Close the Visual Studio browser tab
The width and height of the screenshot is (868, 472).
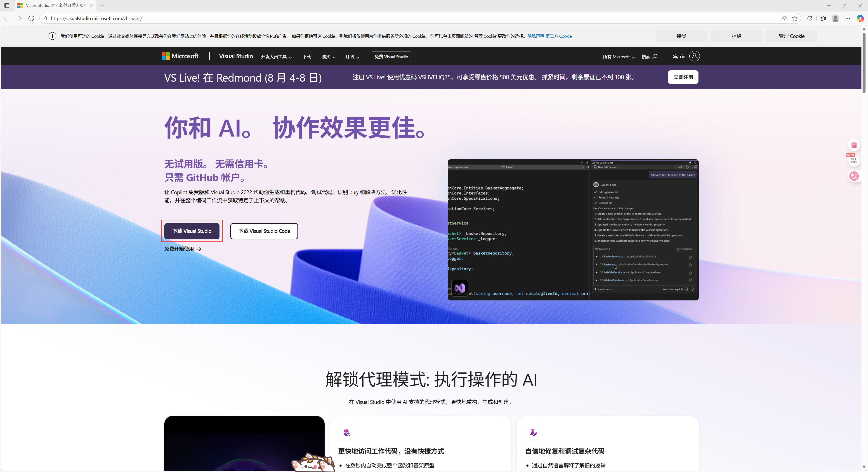(x=91, y=5)
